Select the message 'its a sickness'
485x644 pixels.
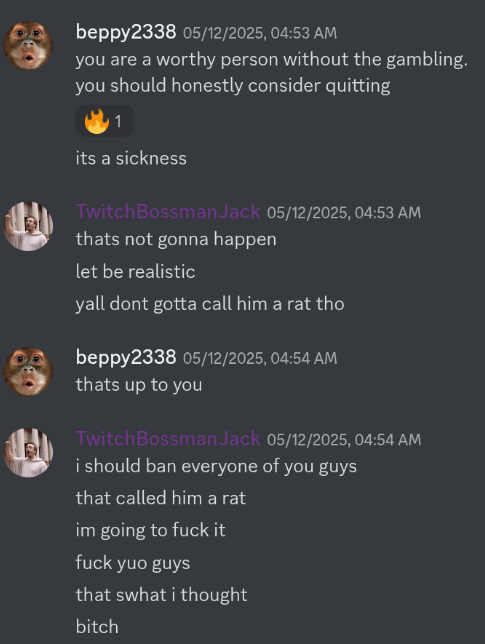[x=131, y=159]
